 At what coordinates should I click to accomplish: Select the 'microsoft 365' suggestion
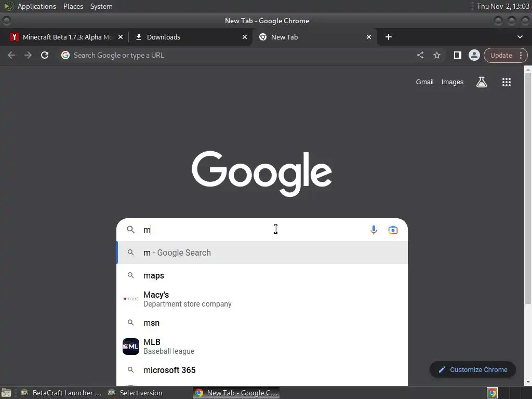click(262, 370)
